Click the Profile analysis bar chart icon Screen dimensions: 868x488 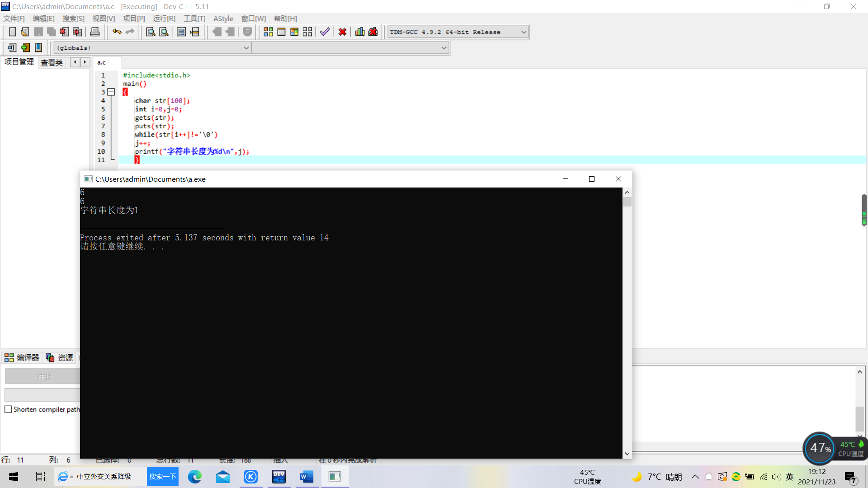[360, 32]
